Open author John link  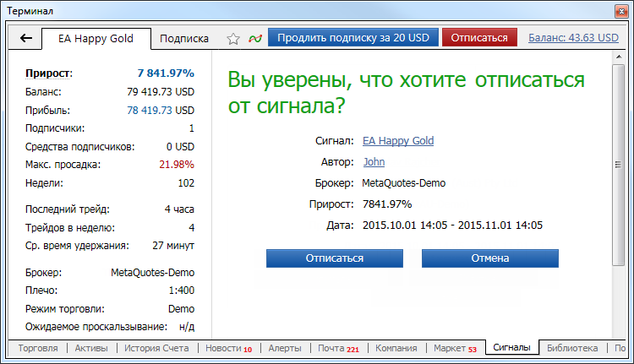(x=374, y=162)
